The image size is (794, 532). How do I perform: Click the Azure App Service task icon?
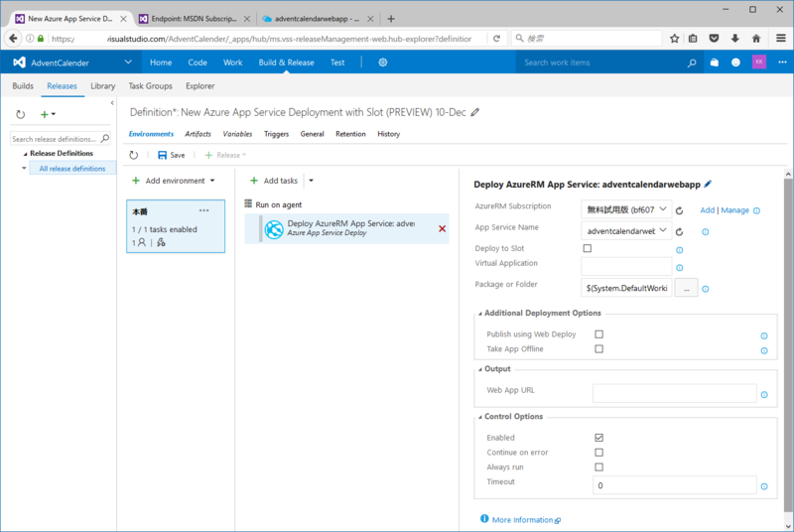(274, 230)
